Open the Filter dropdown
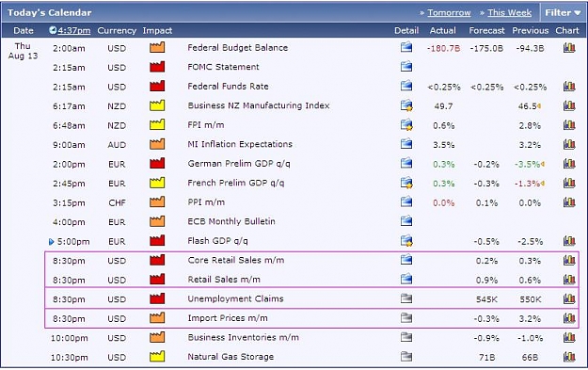Image resolution: width=588 pixels, height=370 pixels. [x=563, y=13]
